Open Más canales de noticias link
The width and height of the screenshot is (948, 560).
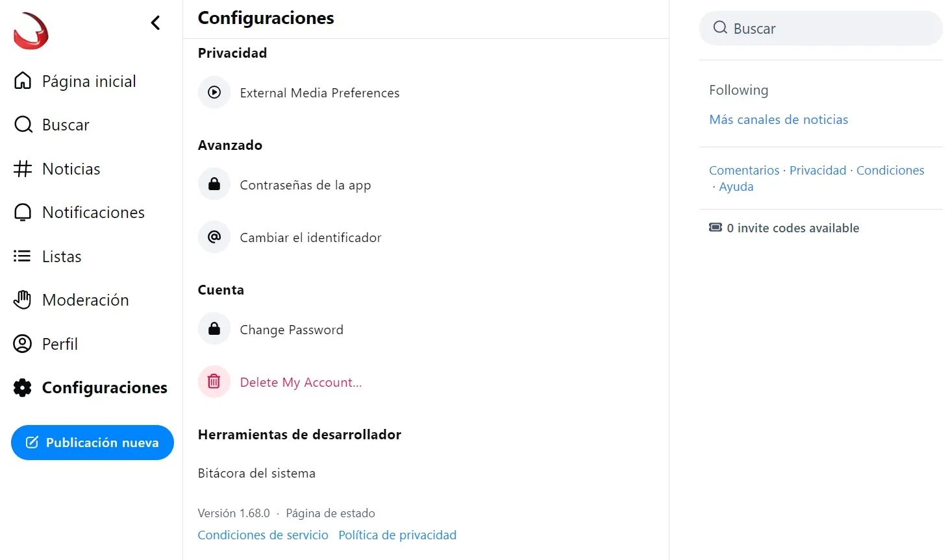click(x=779, y=119)
